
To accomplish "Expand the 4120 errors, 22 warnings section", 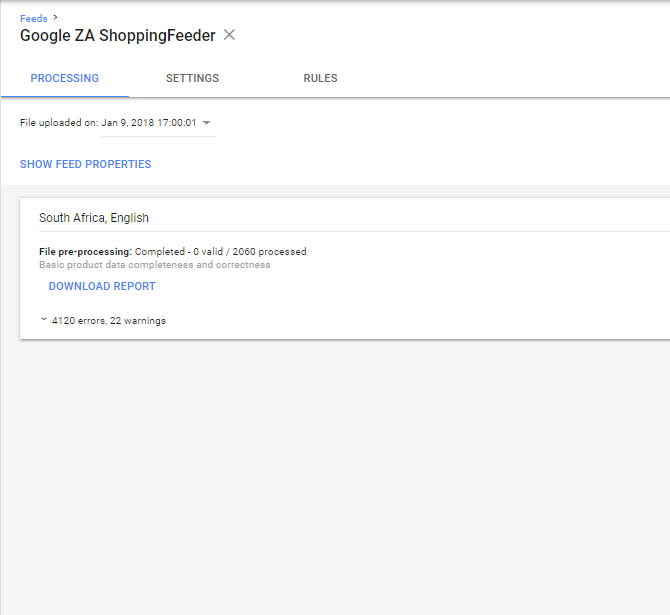I will [103, 321].
